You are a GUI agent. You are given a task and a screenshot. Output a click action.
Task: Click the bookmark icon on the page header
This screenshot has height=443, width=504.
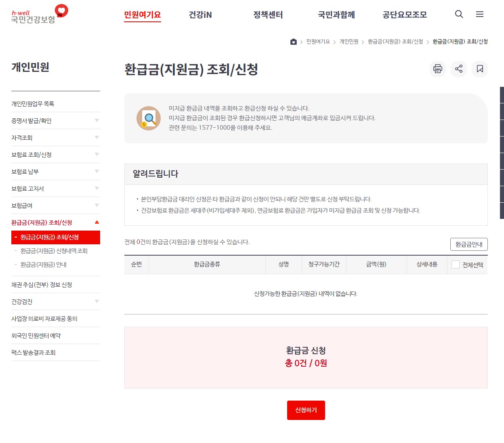click(x=479, y=69)
